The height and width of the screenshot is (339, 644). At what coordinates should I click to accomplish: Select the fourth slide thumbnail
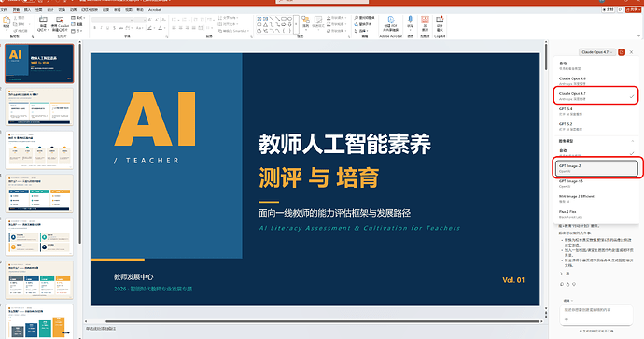click(x=39, y=193)
